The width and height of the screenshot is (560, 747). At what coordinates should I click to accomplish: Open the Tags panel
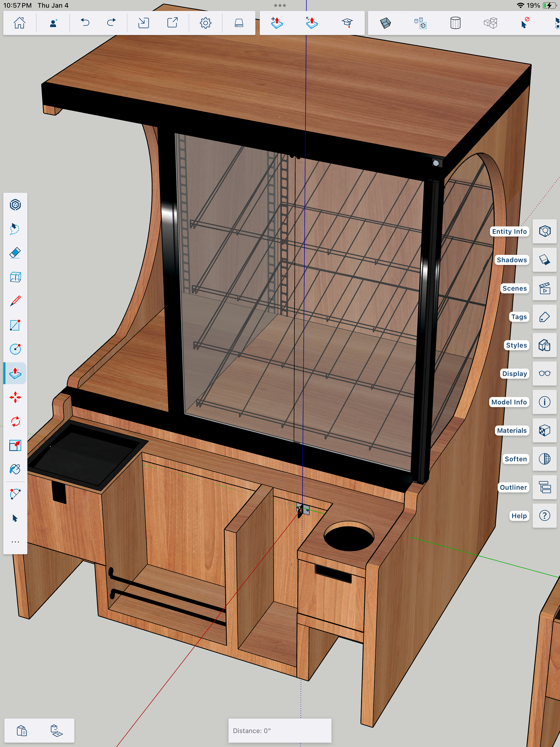tap(544, 317)
